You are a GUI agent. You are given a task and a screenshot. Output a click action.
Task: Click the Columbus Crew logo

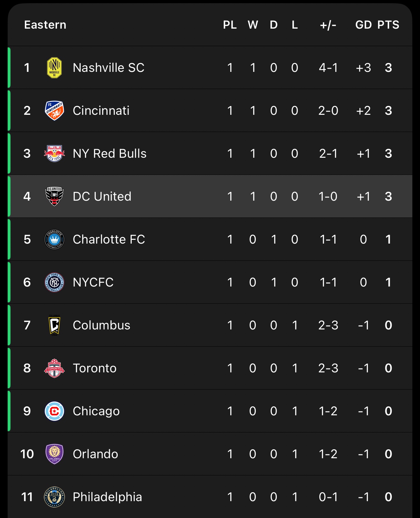click(54, 325)
